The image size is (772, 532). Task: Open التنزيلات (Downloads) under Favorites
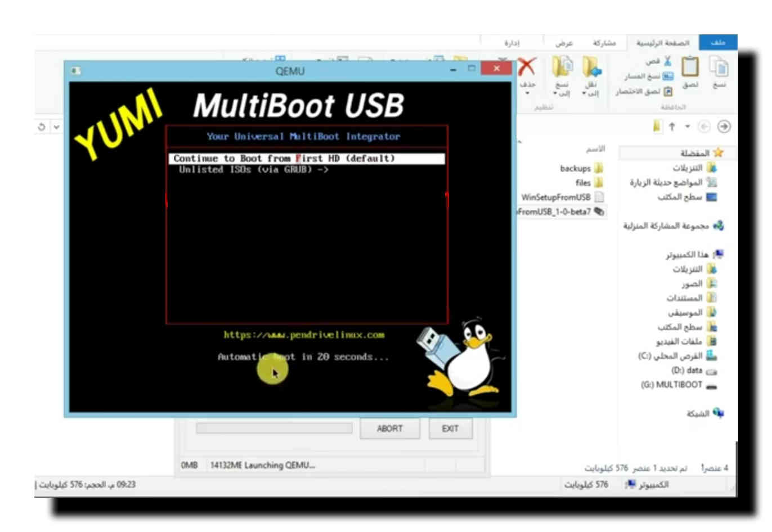(694, 168)
